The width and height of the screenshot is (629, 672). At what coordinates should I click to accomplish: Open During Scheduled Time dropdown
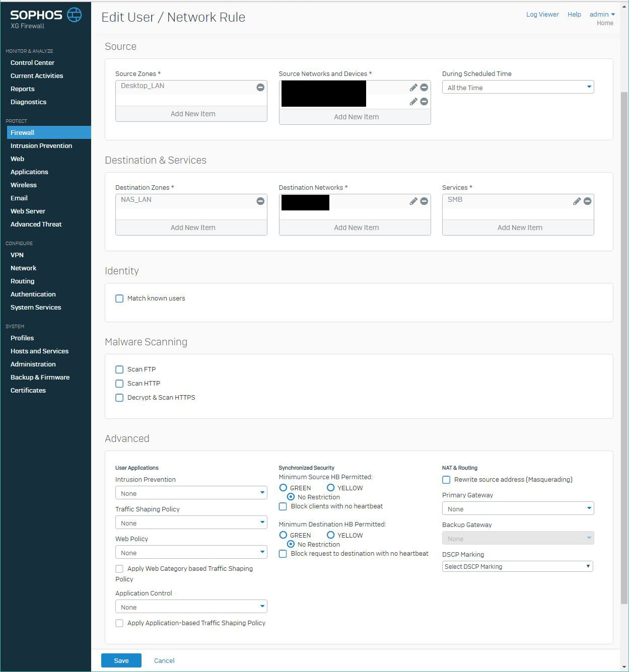[x=518, y=87]
